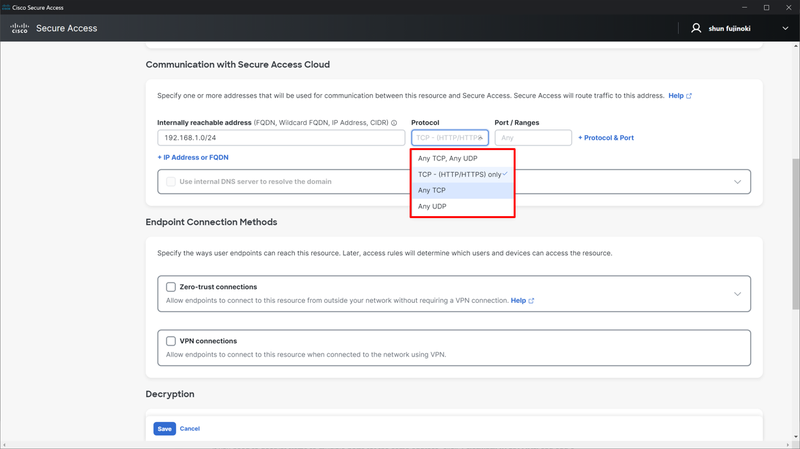Select the Any TCP protocol option
Image resolution: width=800 pixels, height=449 pixels.
click(462, 190)
